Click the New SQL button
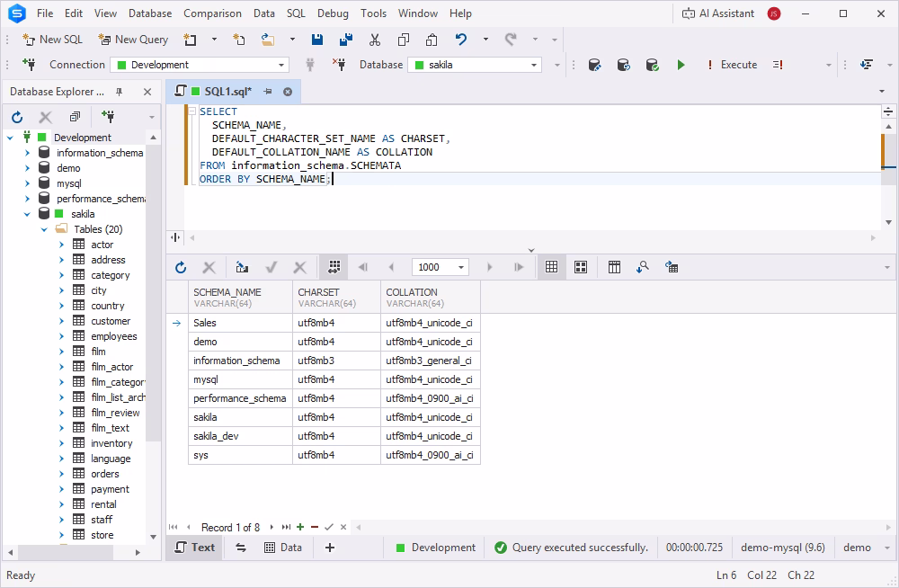Viewport: 899px width, 588px height. pos(52,40)
